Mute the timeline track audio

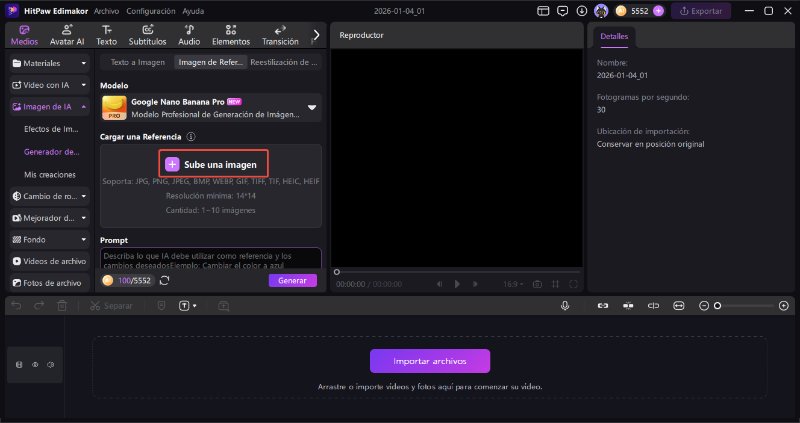click(50, 365)
